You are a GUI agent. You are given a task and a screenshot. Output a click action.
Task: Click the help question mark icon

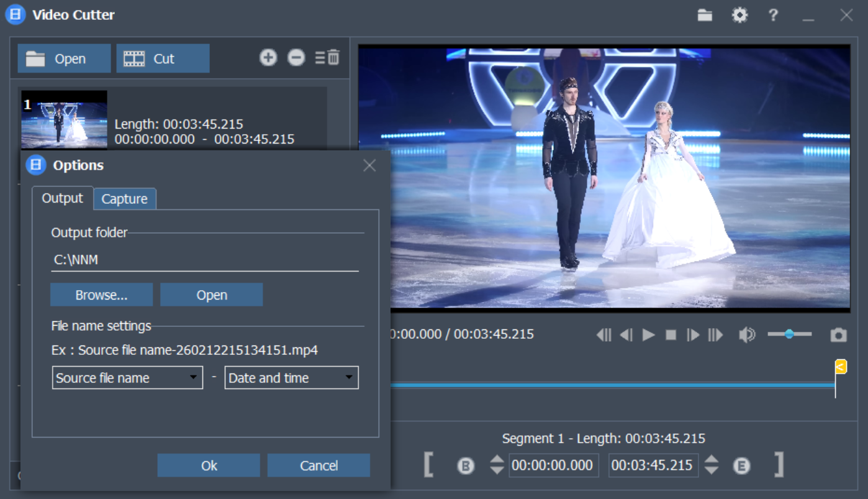coord(773,16)
